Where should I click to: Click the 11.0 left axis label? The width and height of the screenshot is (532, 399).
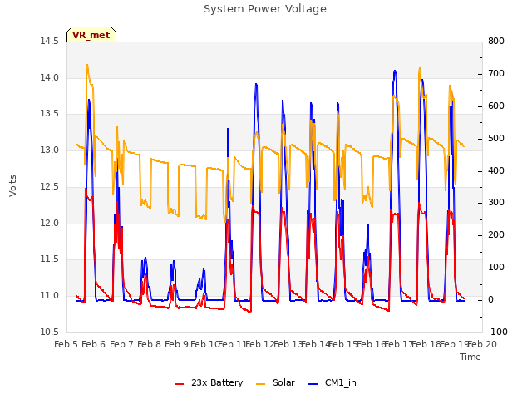point(50,296)
